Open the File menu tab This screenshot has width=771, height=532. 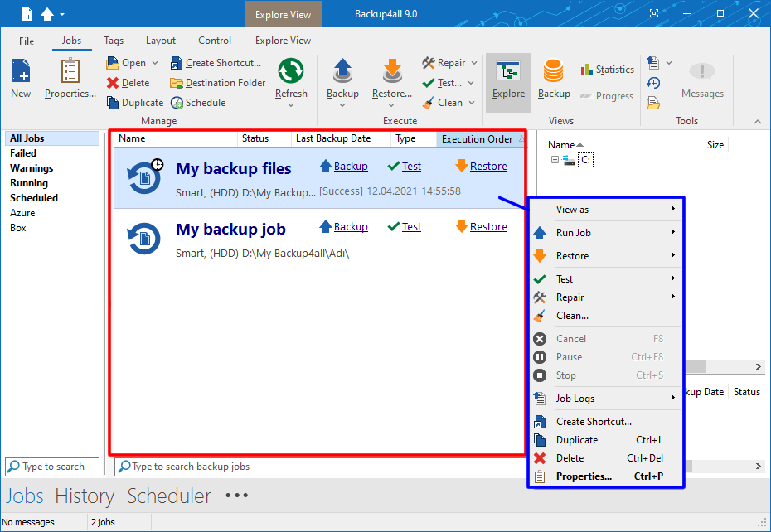(27, 41)
